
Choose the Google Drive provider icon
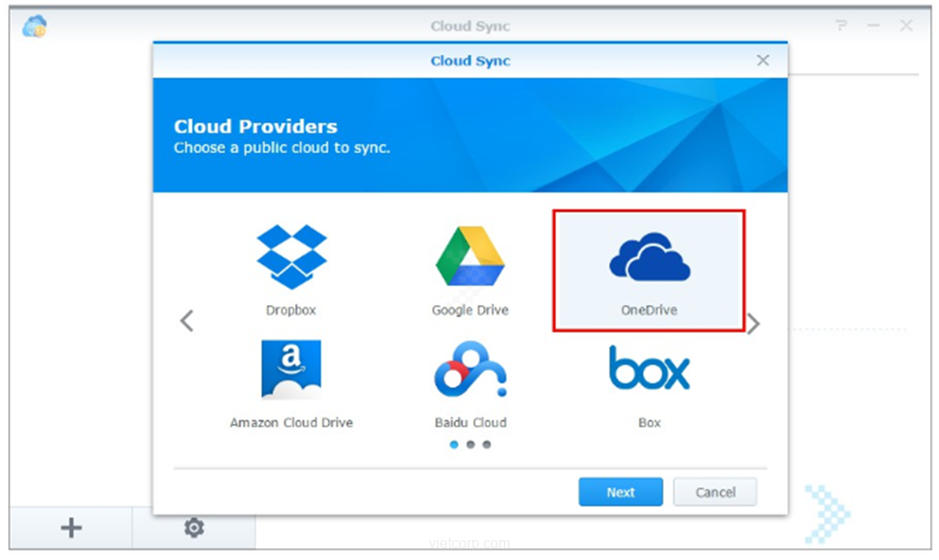pos(469,257)
